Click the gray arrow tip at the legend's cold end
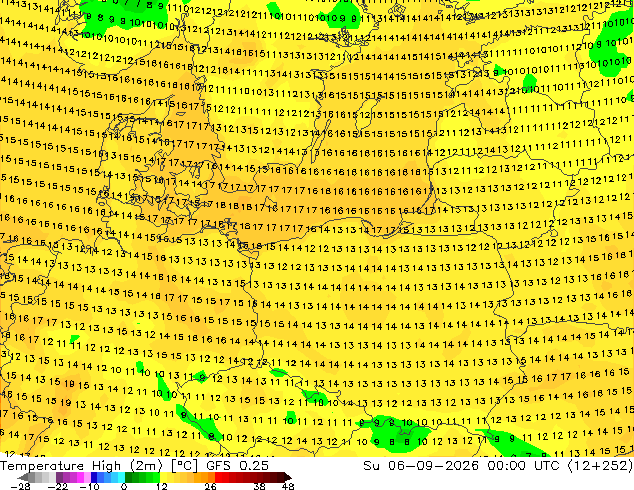 point(23,477)
